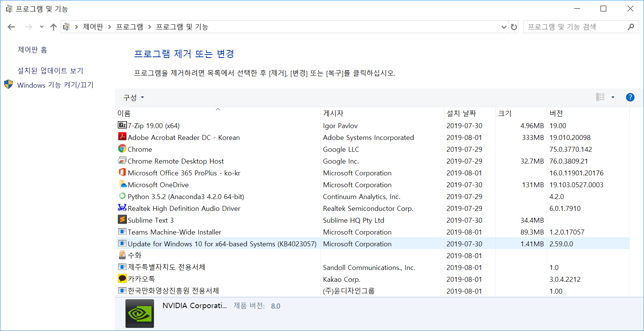This screenshot has width=644, height=331.
Task: Click the Adobe Acrobat Reader icon
Action: pos(122,137)
